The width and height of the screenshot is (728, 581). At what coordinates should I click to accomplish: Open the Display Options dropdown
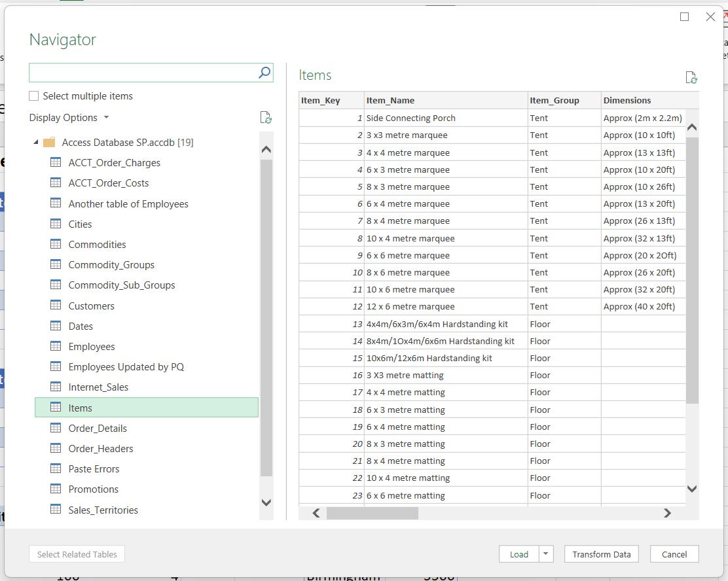tap(69, 118)
